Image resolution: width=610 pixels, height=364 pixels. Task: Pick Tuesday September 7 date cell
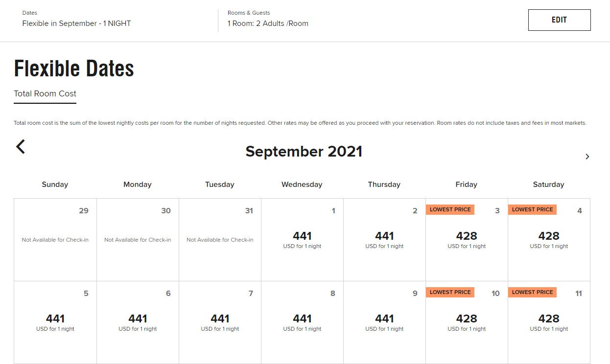220,322
